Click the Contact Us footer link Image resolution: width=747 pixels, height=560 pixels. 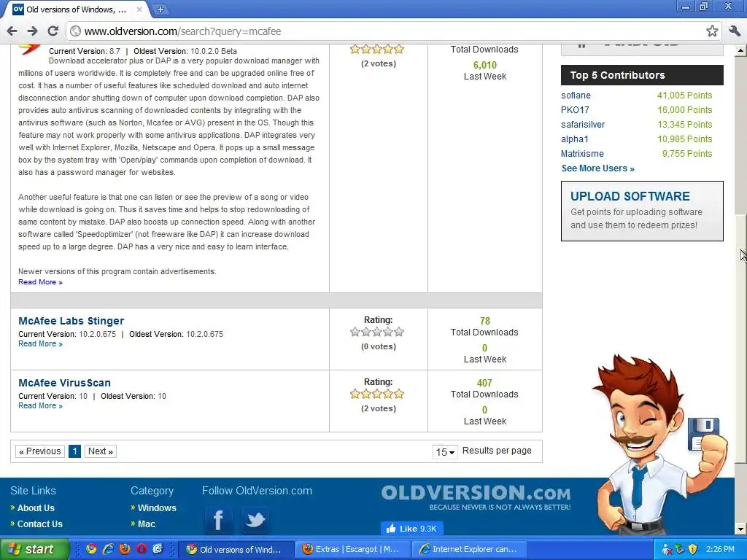tap(39, 524)
